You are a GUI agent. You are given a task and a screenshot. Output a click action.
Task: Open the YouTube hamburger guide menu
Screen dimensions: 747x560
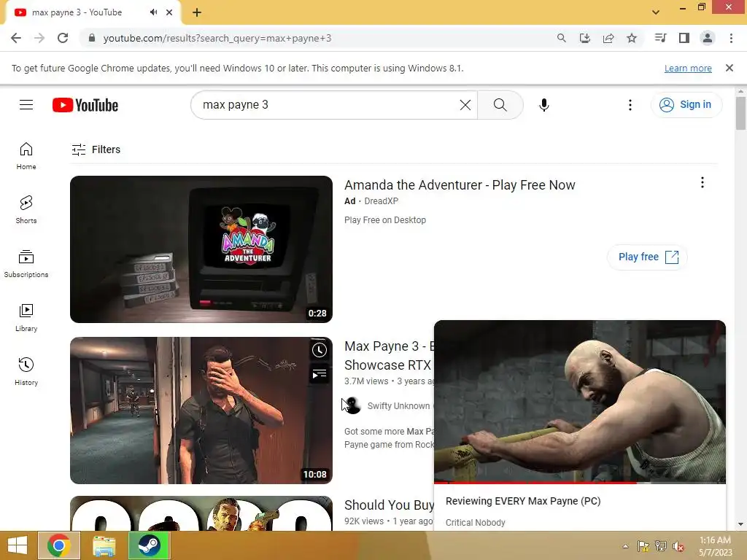pos(26,104)
